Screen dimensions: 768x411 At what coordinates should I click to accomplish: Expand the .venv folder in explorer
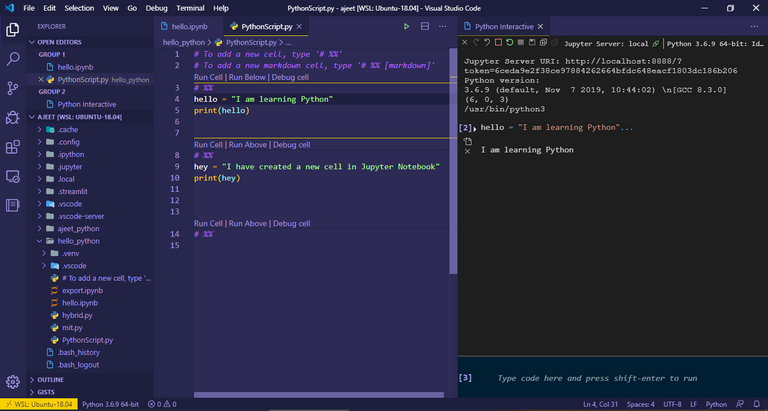point(68,253)
